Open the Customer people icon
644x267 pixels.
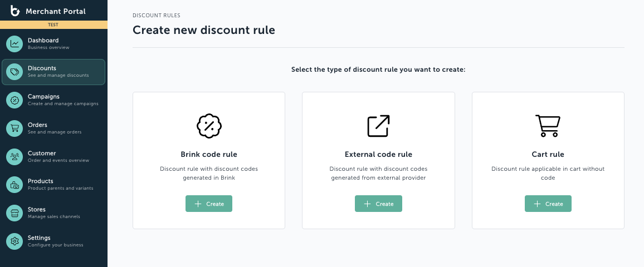pos(15,157)
